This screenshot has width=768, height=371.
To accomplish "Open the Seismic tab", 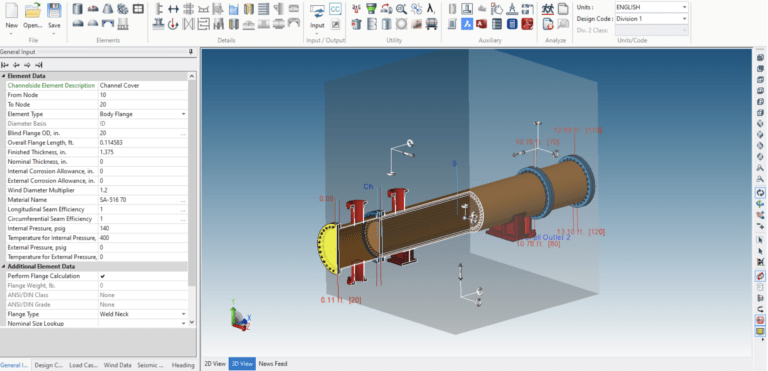I will point(151,365).
